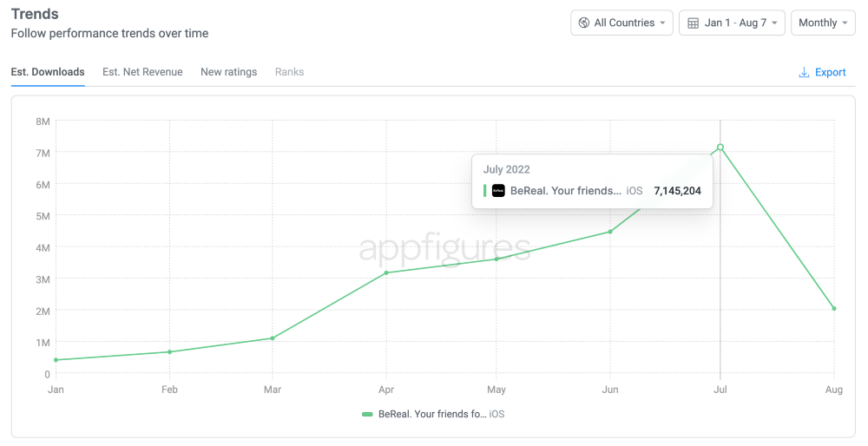Open the New ratings tab

(x=228, y=72)
